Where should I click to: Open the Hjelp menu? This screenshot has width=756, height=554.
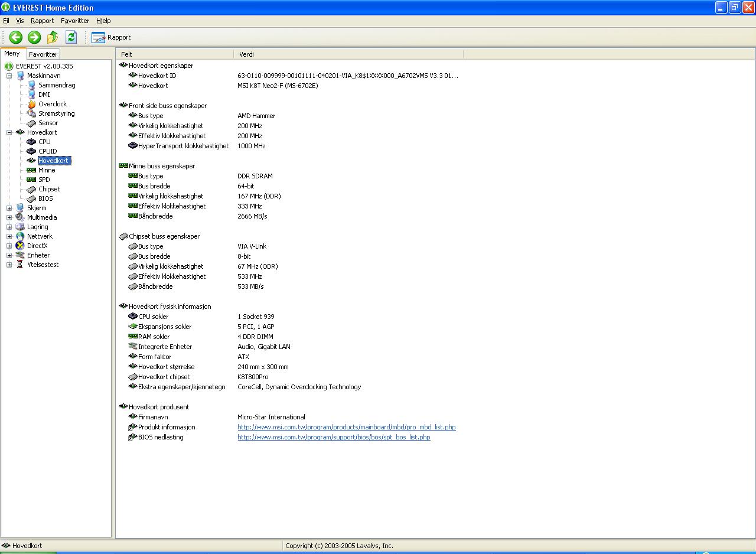click(x=103, y=21)
